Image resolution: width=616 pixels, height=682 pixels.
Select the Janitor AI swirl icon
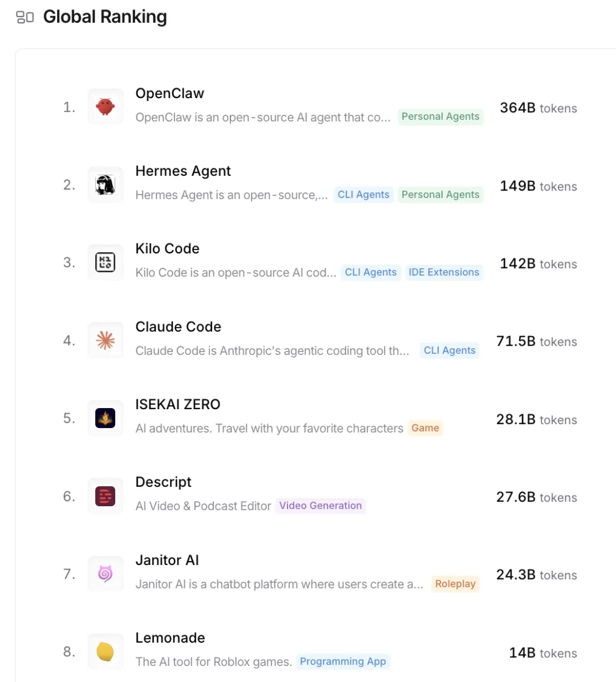[106, 574]
